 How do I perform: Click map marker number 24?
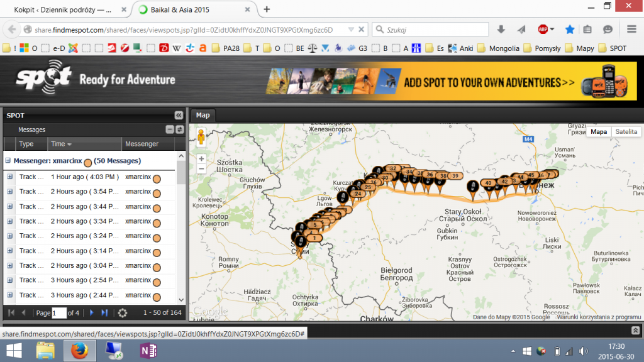coord(358,194)
